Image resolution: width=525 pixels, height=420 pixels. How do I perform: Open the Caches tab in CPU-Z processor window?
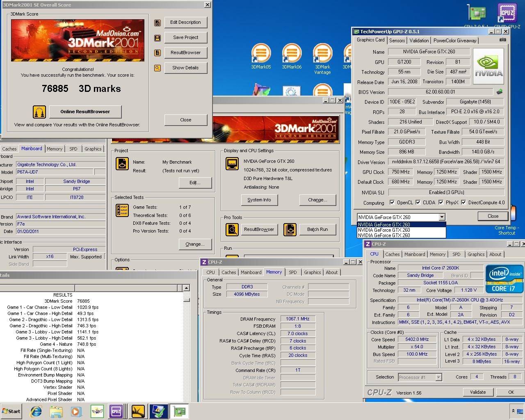[392, 254]
